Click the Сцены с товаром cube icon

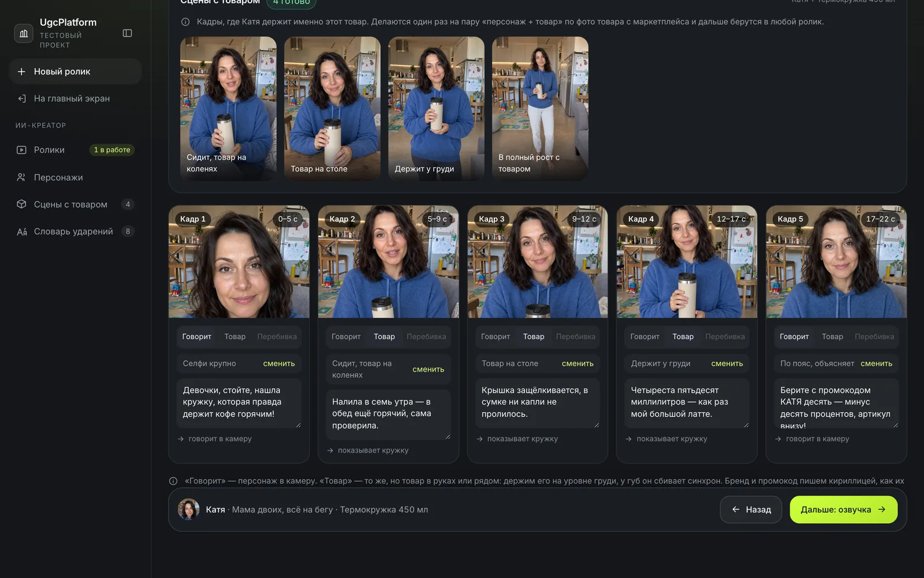[21, 205]
